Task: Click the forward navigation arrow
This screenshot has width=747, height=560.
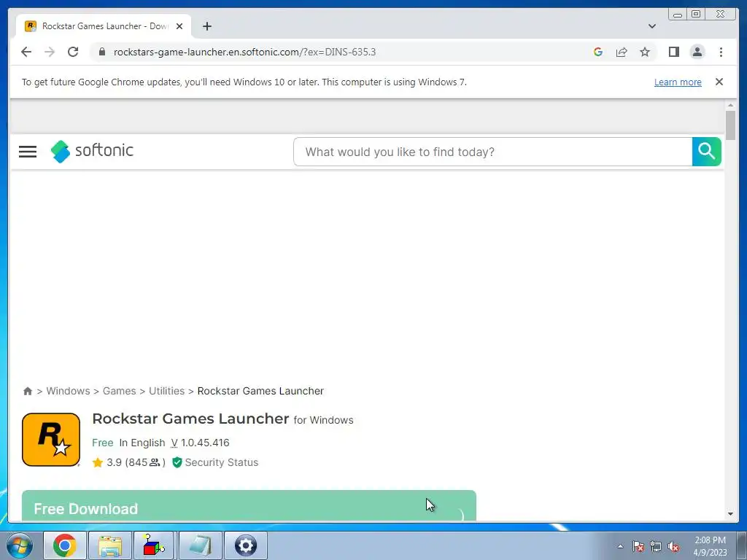Action: (50, 52)
